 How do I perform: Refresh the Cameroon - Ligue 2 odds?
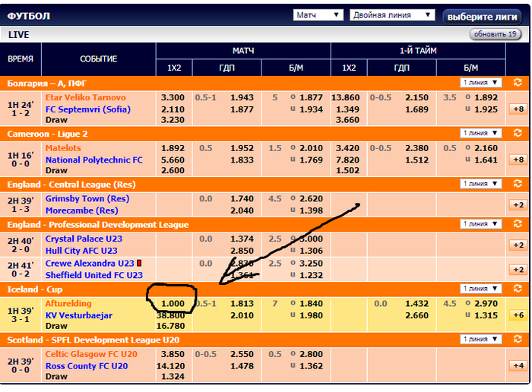(x=518, y=133)
